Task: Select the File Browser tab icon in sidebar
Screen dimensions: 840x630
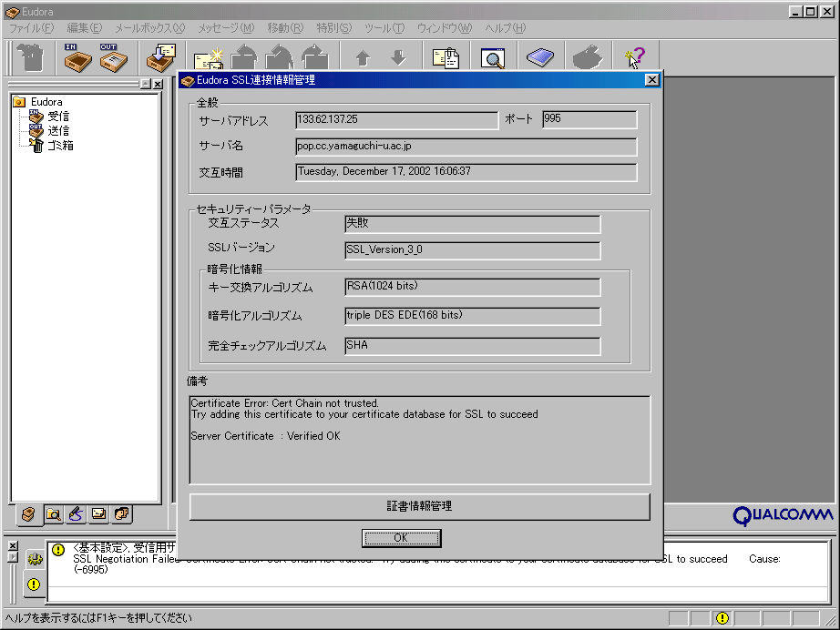Action: [53, 514]
